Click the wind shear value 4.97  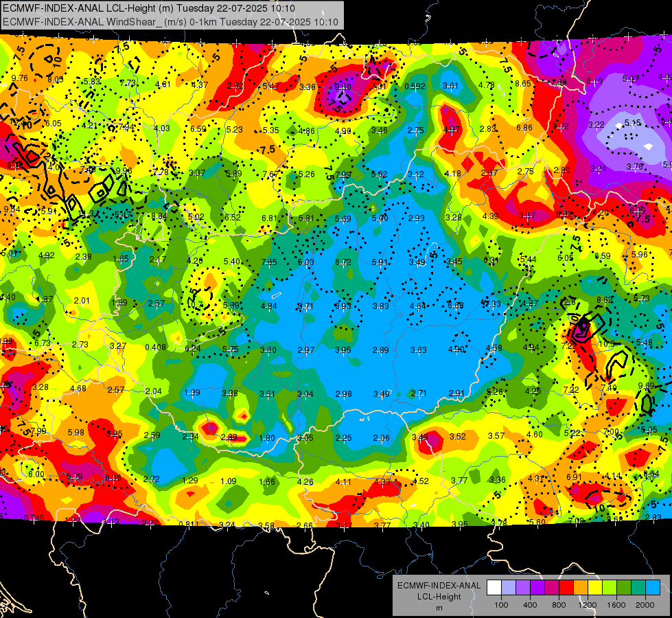452,130
